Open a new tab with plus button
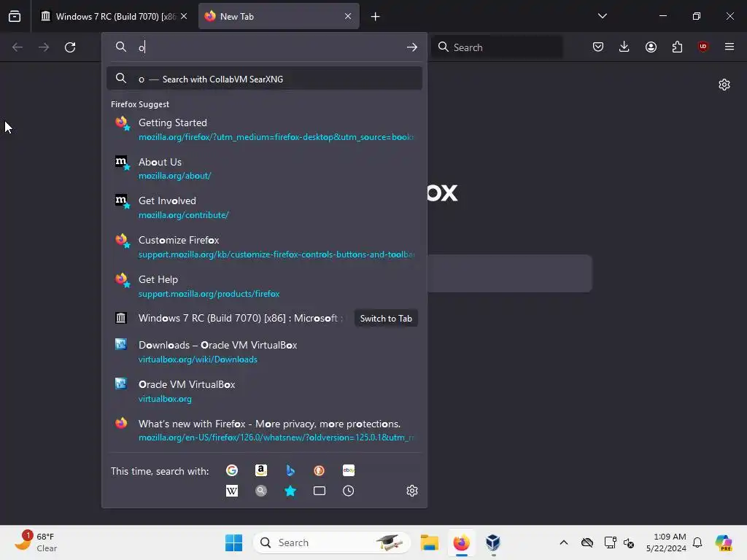Viewport: 747px width, 560px height. [376, 17]
